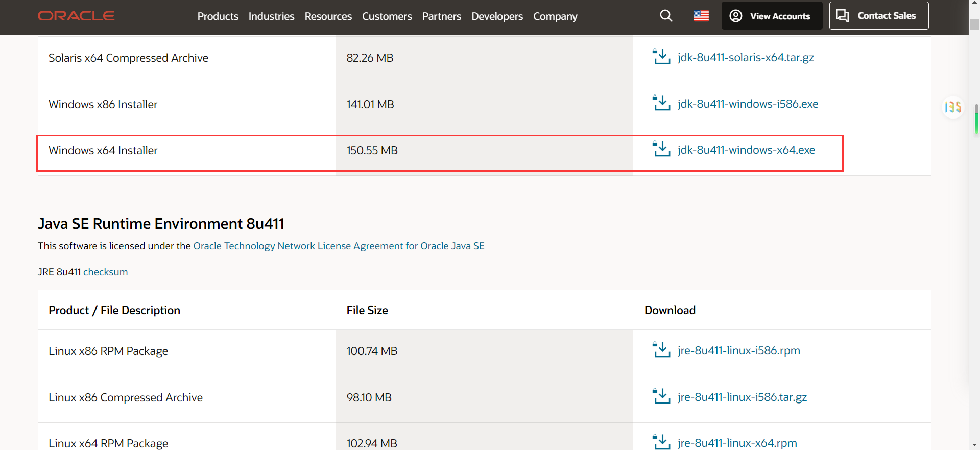
Task: Click the scrollbar down arrow
Action: [x=974, y=445]
